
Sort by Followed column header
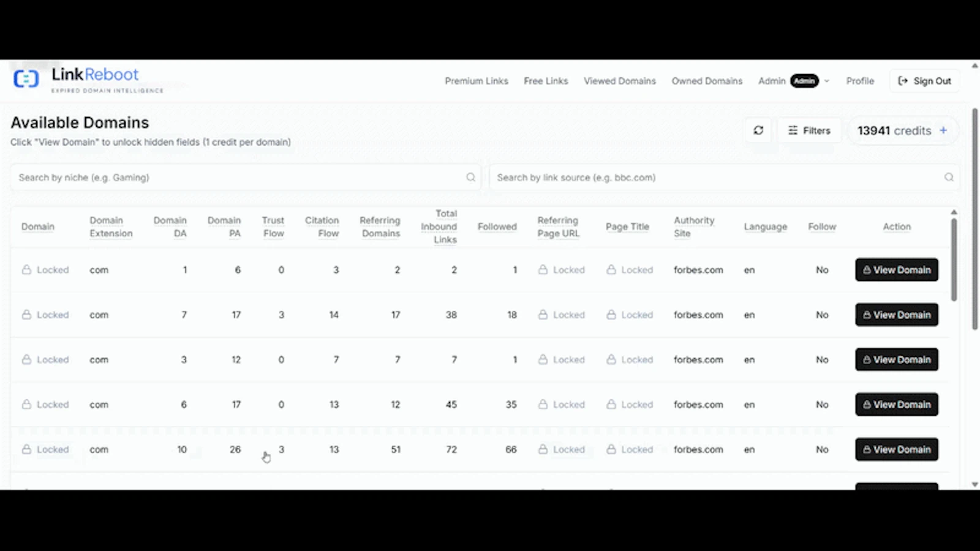pos(497,227)
